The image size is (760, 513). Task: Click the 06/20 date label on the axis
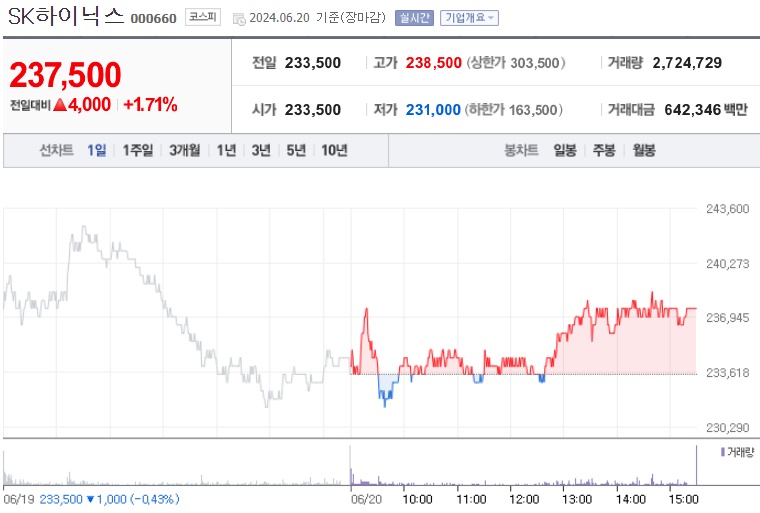pos(366,499)
